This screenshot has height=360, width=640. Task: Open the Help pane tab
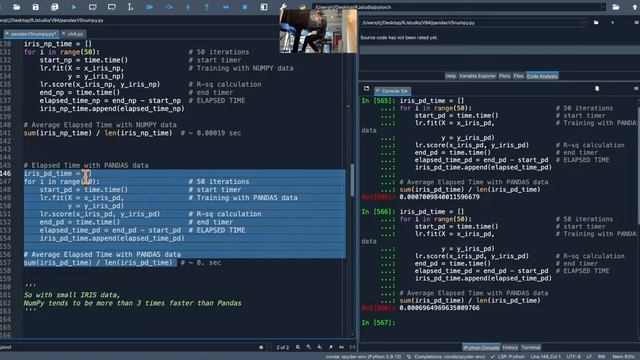(450, 76)
